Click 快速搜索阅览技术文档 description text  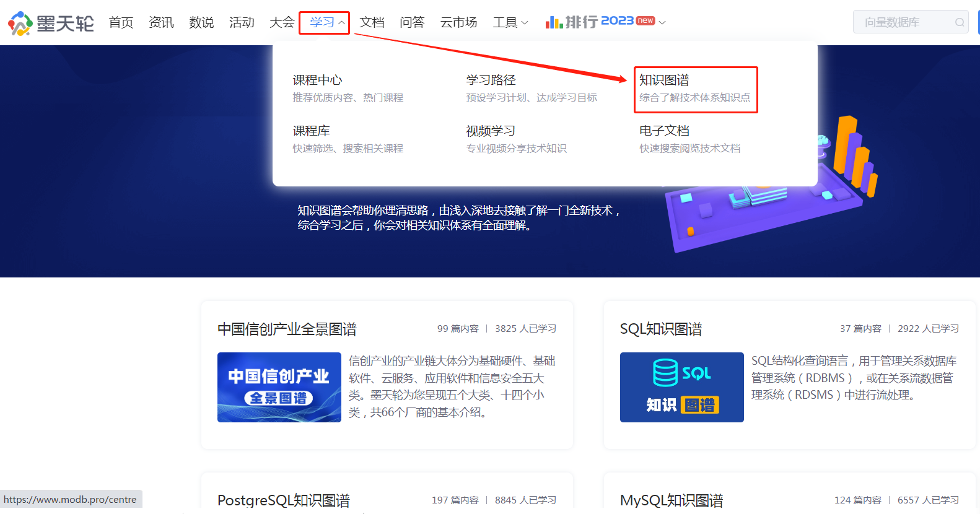coord(689,149)
